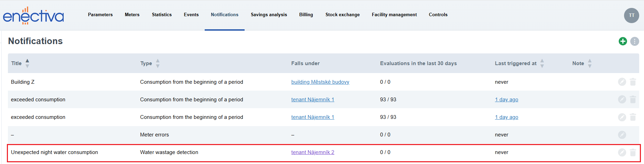Switch to the Statistics tab
Image resolution: width=644 pixels, height=164 pixels.
tap(162, 15)
